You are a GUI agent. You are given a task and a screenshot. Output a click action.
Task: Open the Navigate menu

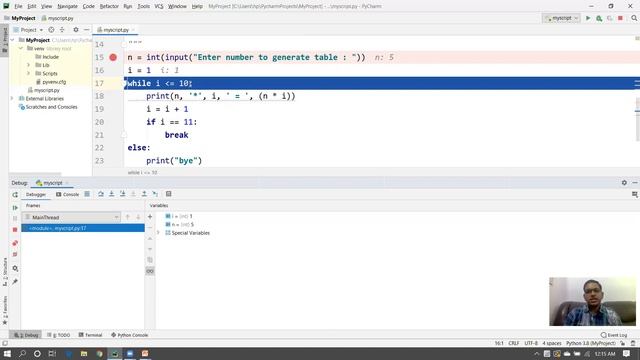67,6
